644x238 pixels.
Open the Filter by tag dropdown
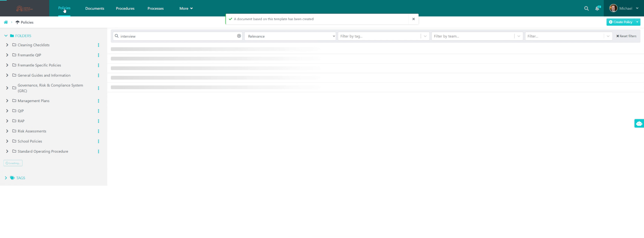pos(383,36)
